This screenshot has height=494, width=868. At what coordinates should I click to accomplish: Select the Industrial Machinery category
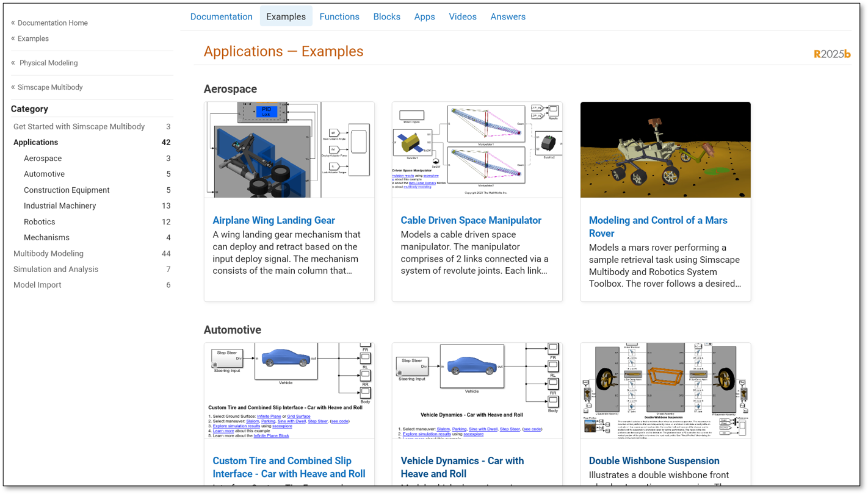pyautogui.click(x=60, y=206)
